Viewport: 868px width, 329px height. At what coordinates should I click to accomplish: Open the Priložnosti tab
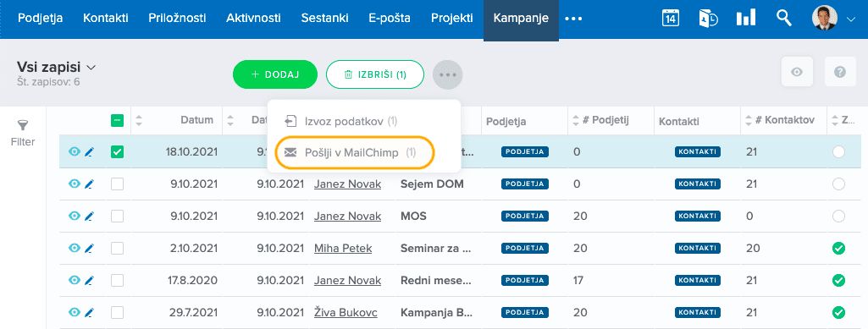tap(177, 19)
